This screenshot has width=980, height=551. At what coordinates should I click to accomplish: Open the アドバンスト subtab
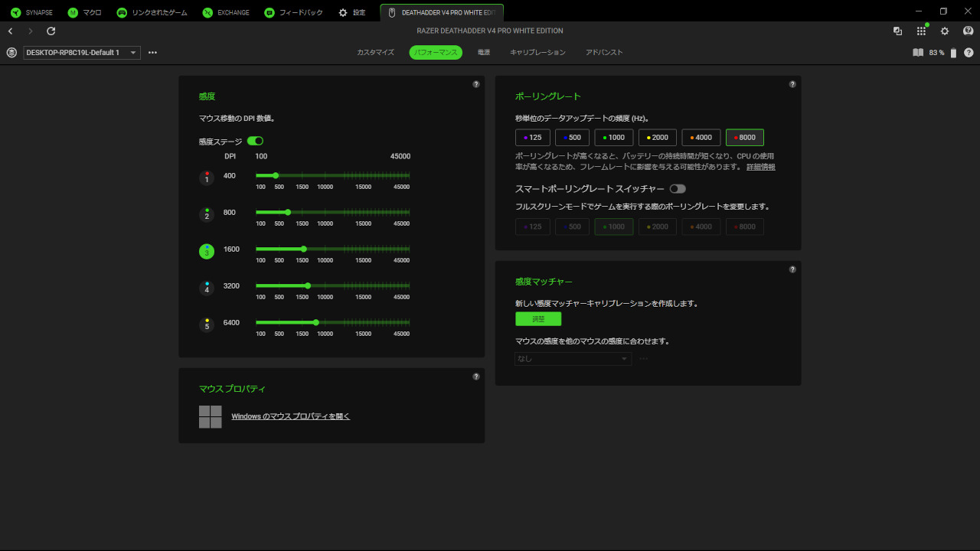point(604,53)
